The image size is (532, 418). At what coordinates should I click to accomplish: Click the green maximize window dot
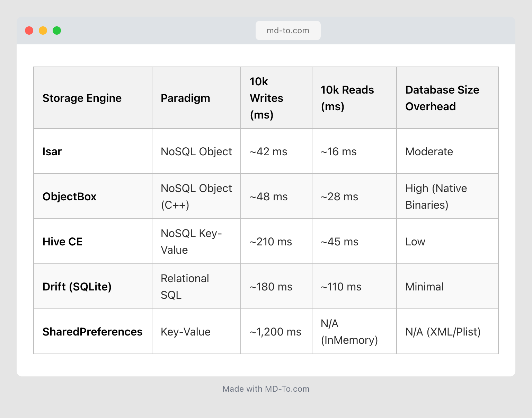click(57, 31)
